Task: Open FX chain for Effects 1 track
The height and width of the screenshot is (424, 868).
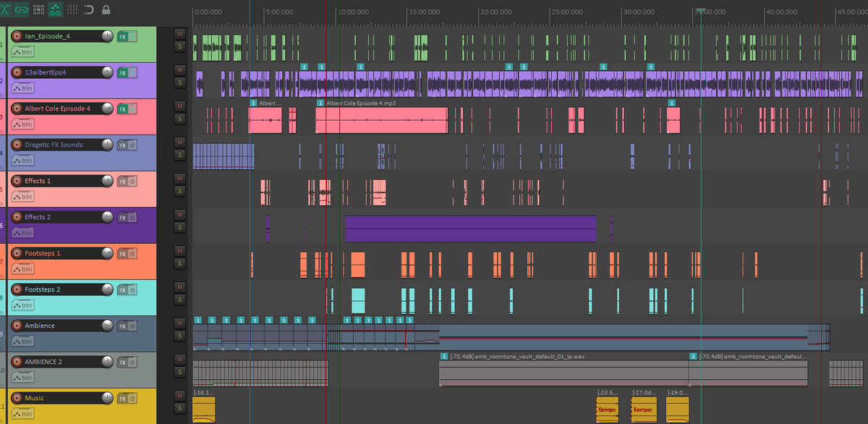Action: point(122,181)
